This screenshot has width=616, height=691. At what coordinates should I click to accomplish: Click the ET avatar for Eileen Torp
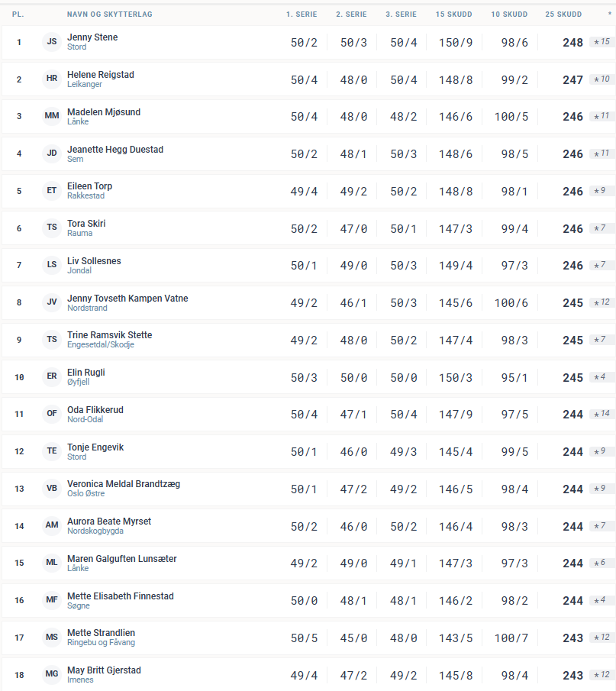point(52,191)
